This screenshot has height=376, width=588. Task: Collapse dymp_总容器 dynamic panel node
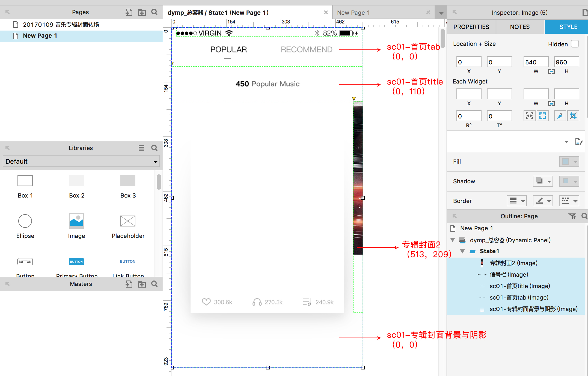(x=453, y=240)
